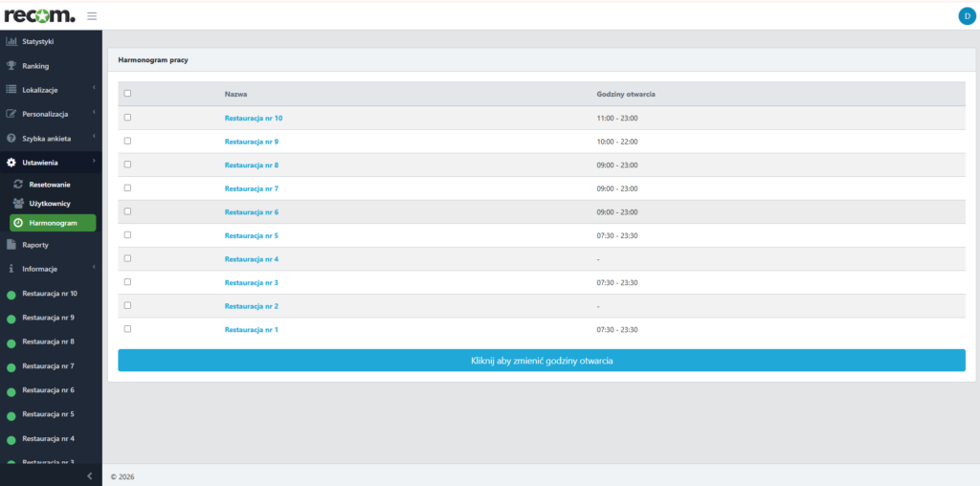The width and height of the screenshot is (980, 486).
Task: Tick the select-all checkbox in table header
Action: click(127, 94)
